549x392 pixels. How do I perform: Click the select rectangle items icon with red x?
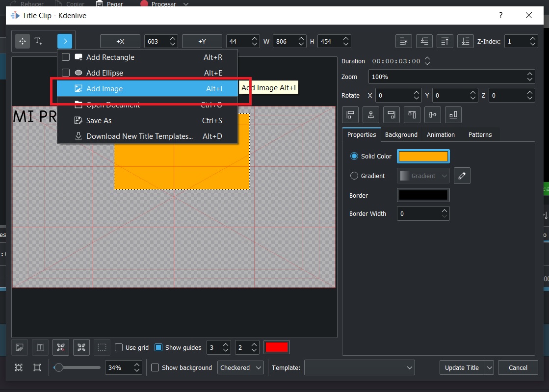(x=61, y=347)
